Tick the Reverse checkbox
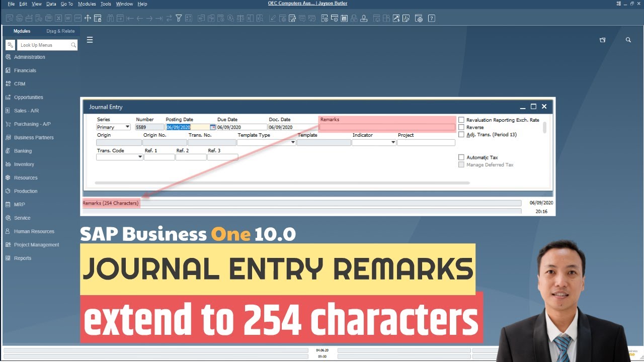Image resolution: width=644 pixels, height=362 pixels. 461,127
